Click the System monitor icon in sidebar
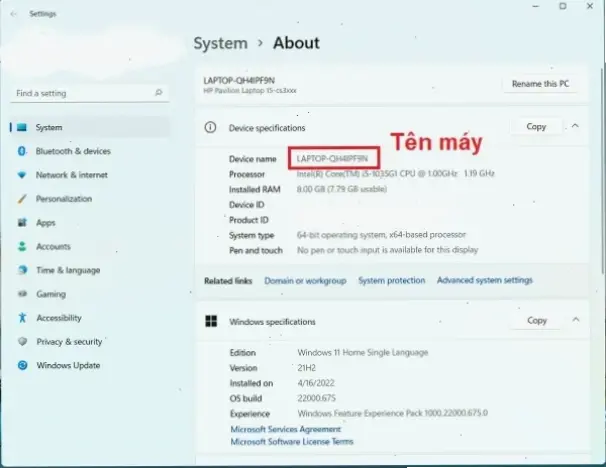The image size is (606, 468). pyautogui.click(x=22, y=127)
